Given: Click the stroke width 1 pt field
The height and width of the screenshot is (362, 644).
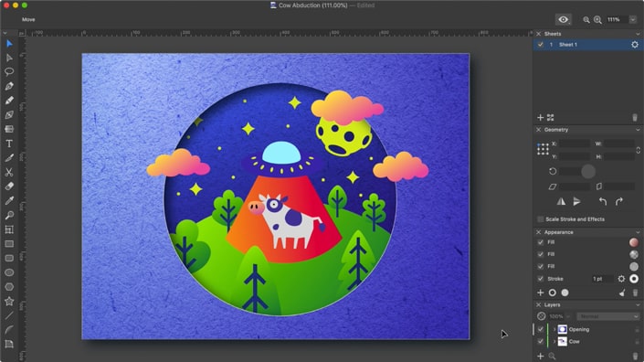Looking at the screenshot, I should [x=601, y=279].
